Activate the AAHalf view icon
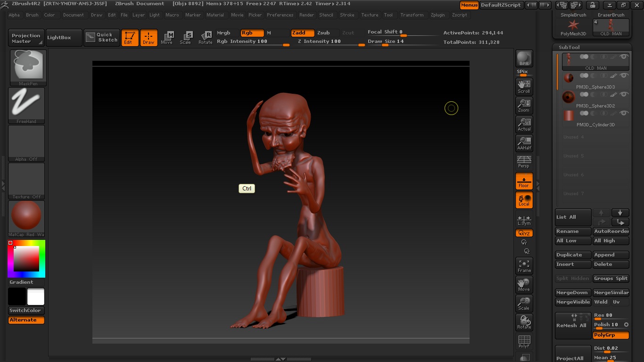644x362 pixels. tap(524, 143)
